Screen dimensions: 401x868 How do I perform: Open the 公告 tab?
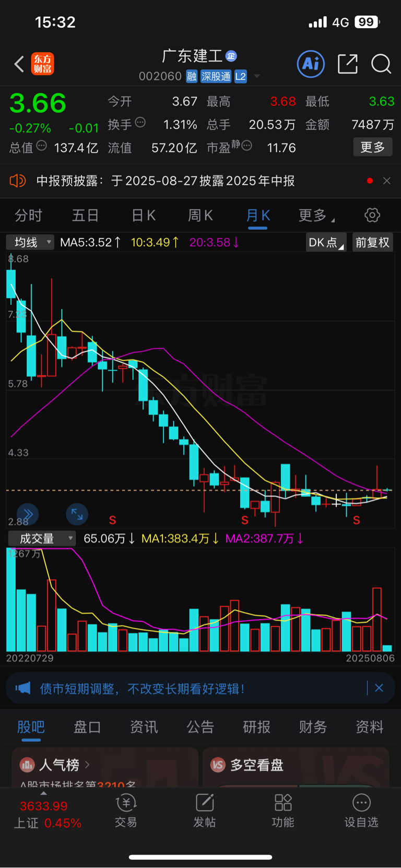200,727
